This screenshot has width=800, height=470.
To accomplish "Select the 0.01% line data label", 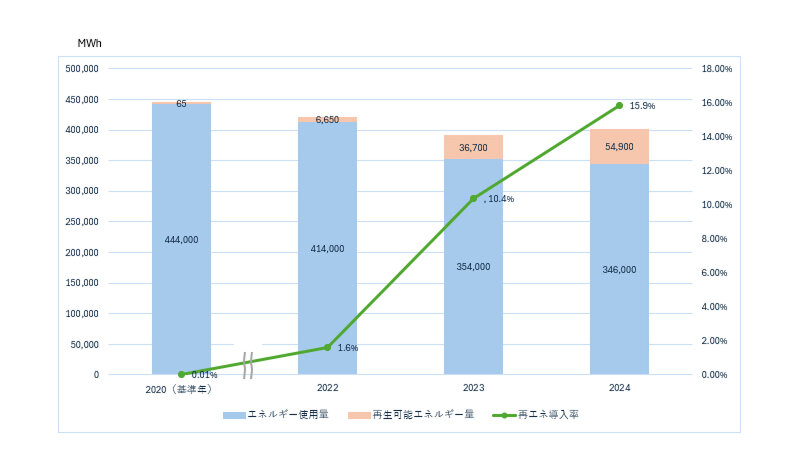I will (204, 375).
